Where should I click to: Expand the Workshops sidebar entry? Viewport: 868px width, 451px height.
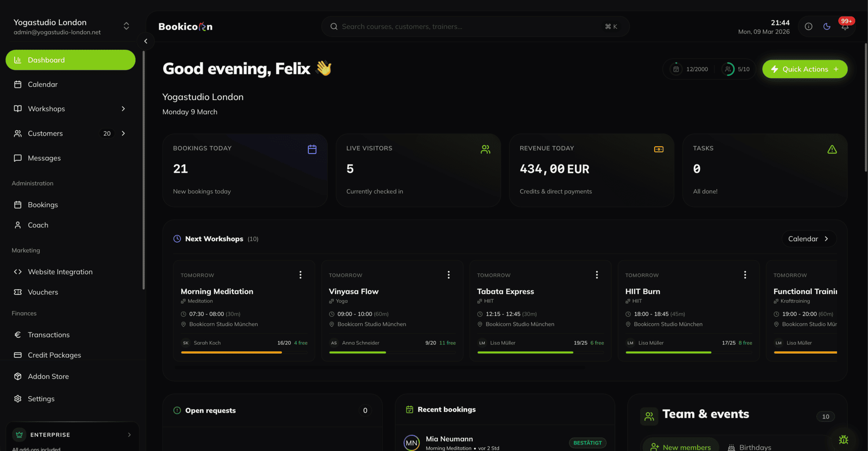(x=123, y=109)
